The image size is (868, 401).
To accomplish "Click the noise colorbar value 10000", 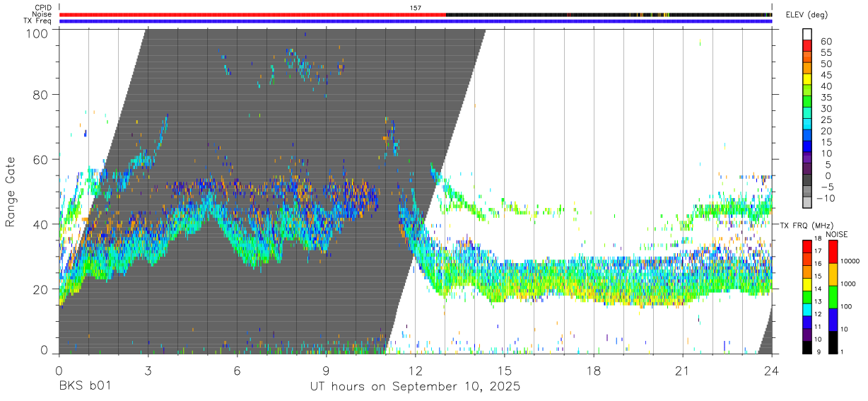I will [x=851, y=261].
